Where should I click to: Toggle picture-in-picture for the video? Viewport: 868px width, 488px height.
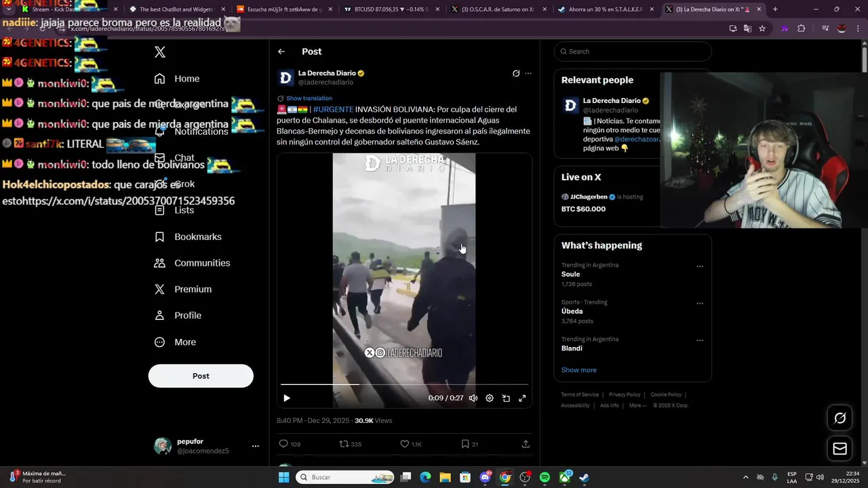(x=506, y=399)
